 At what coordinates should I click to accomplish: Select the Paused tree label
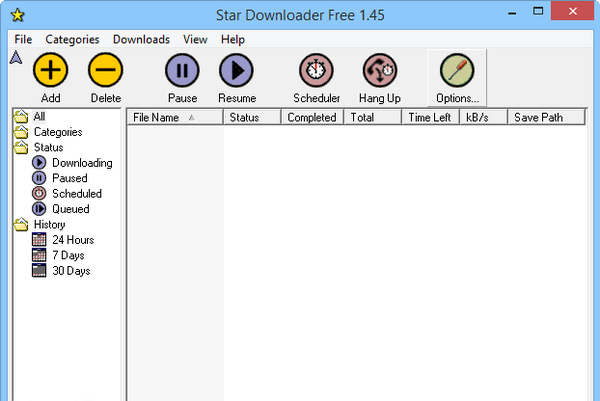point(70,178)
